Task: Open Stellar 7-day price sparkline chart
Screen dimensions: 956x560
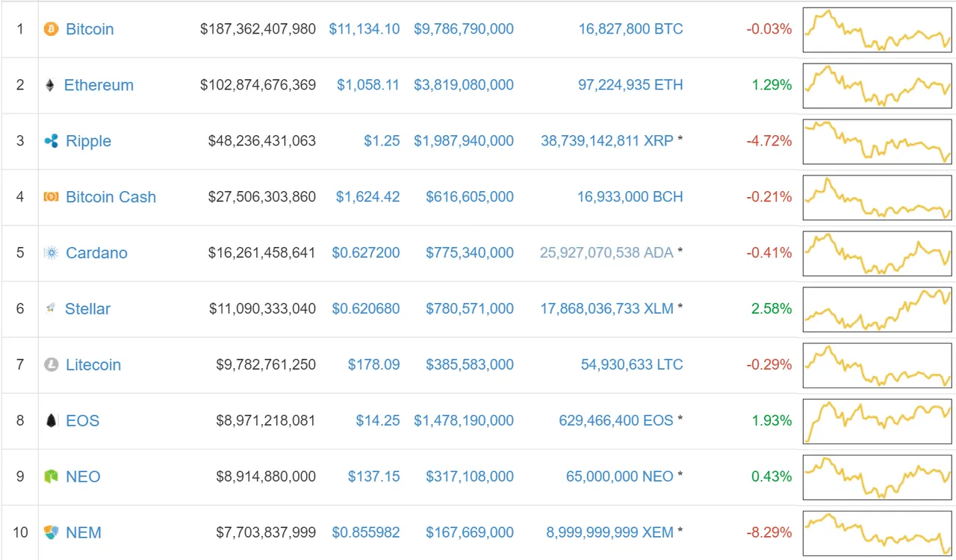Action: click(878, 310)
